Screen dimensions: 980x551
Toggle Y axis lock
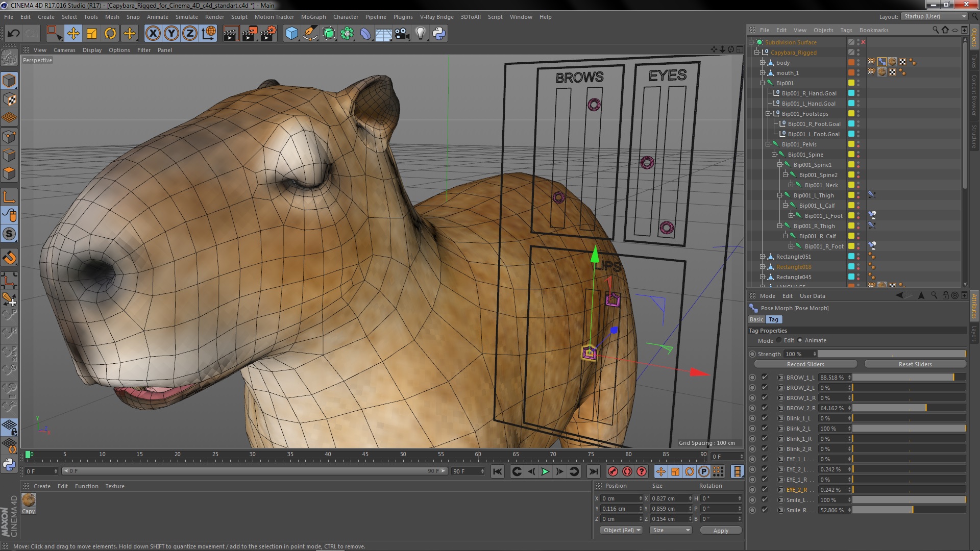[171, 34]
